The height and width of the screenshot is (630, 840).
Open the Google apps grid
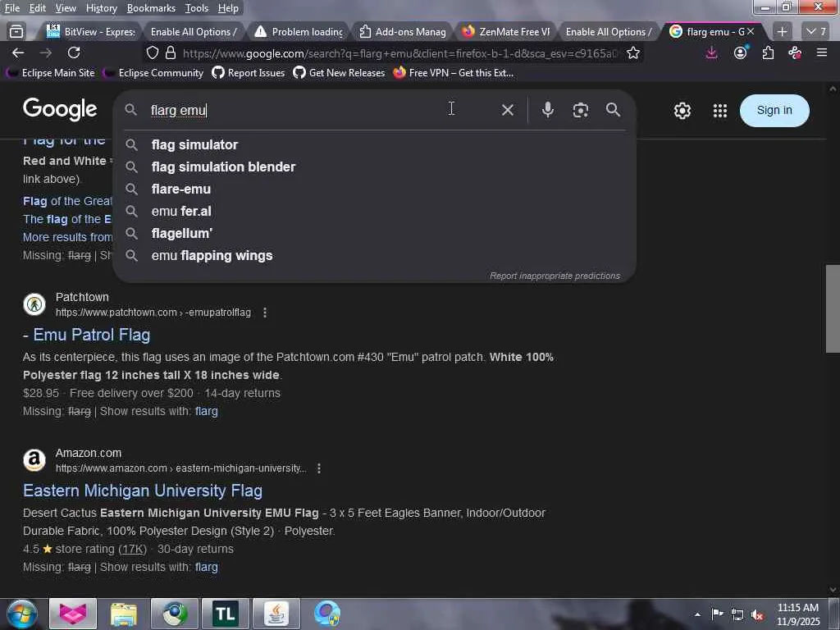720,111
